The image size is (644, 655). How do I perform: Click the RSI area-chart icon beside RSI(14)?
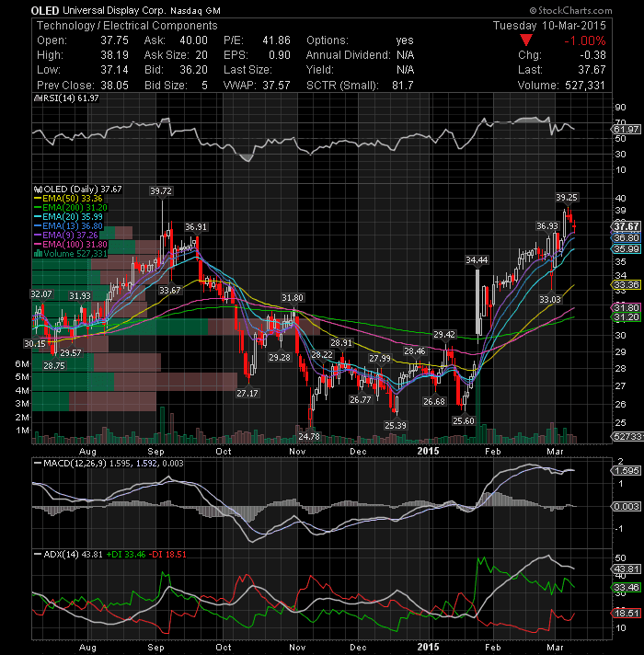point(37,98)
